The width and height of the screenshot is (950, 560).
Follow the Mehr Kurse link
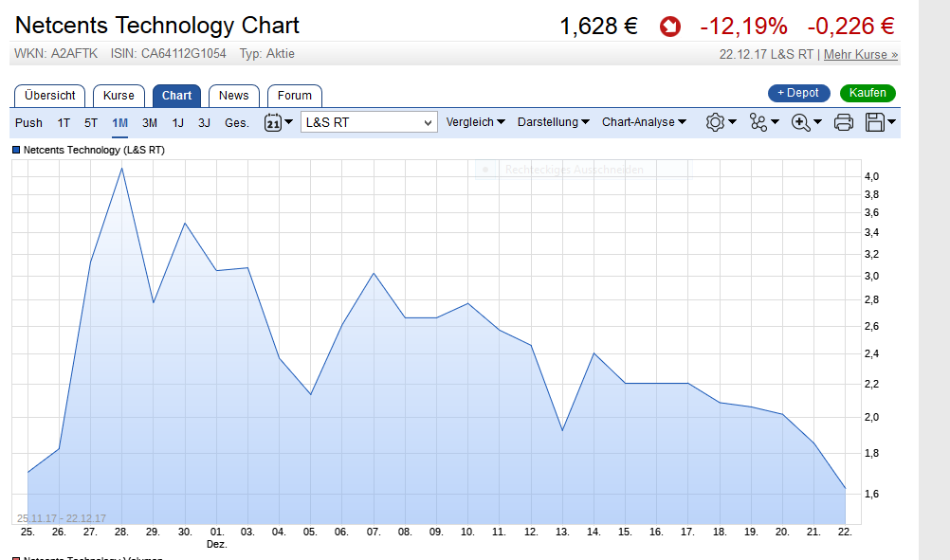[860, 55]
